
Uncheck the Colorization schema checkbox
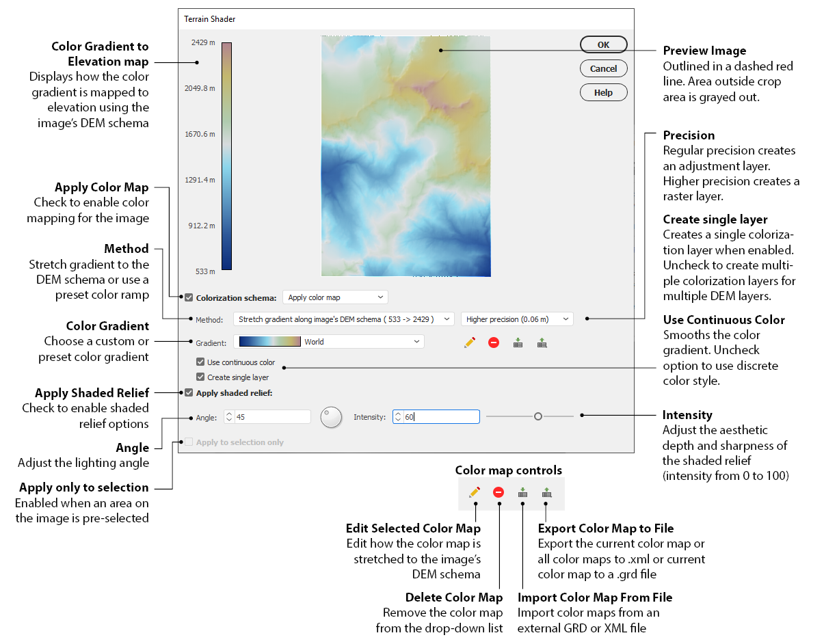click(188, 297)
